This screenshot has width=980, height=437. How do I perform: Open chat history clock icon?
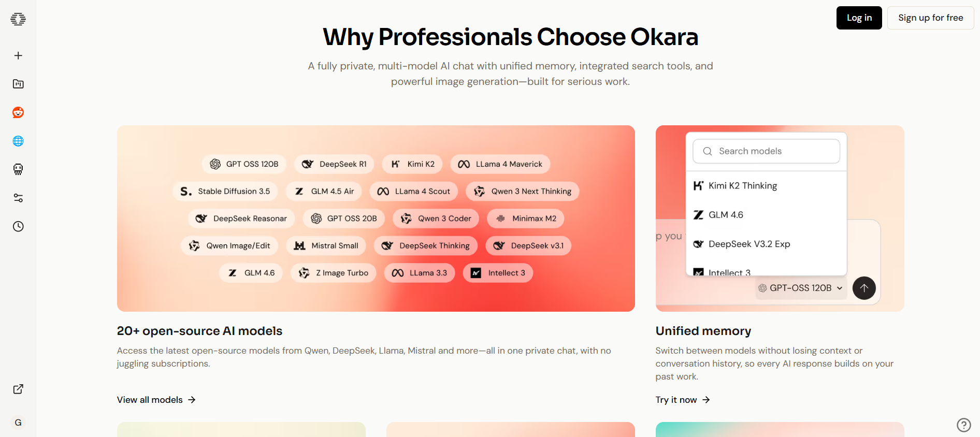pos(18,226)
